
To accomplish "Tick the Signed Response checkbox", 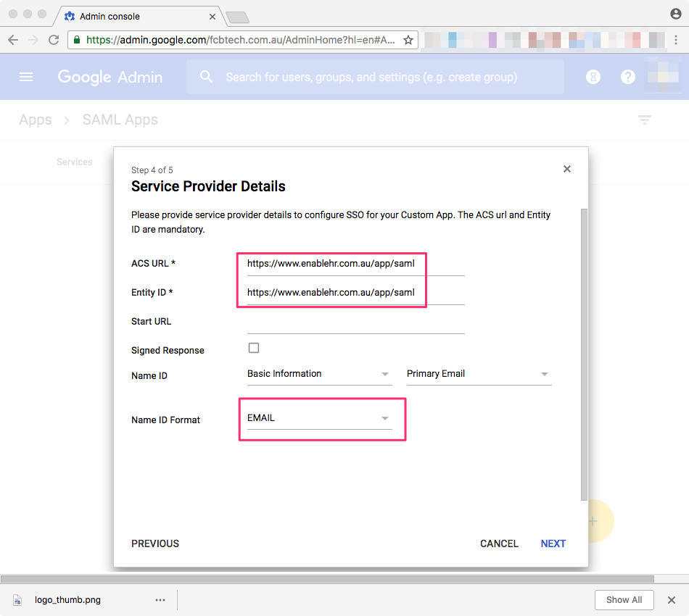I will (254, 348).
